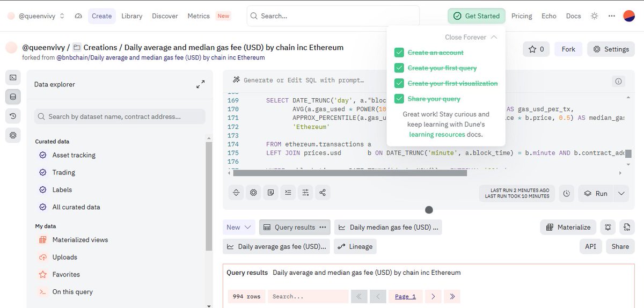Open the Page 1 selector

click(405, 296)
